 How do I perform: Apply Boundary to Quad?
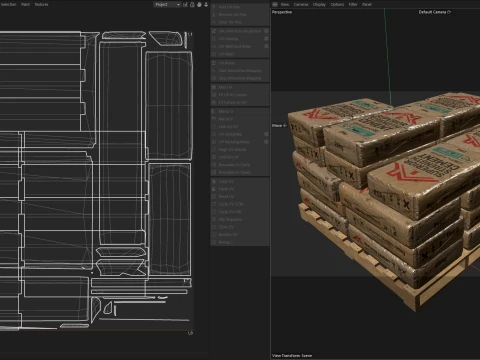[240, 172]
